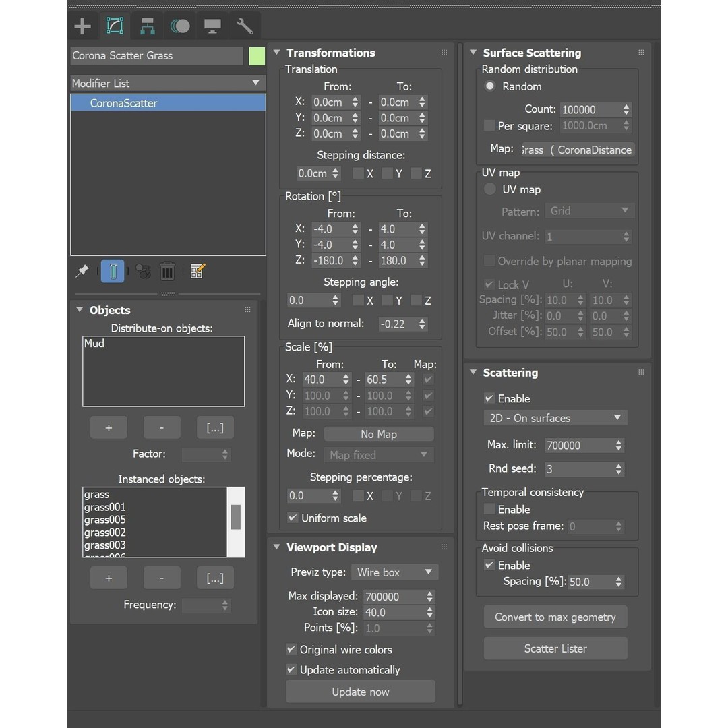Open the 2D - On surfaces dropdown
728x728 pixels.
pos(555,418)
